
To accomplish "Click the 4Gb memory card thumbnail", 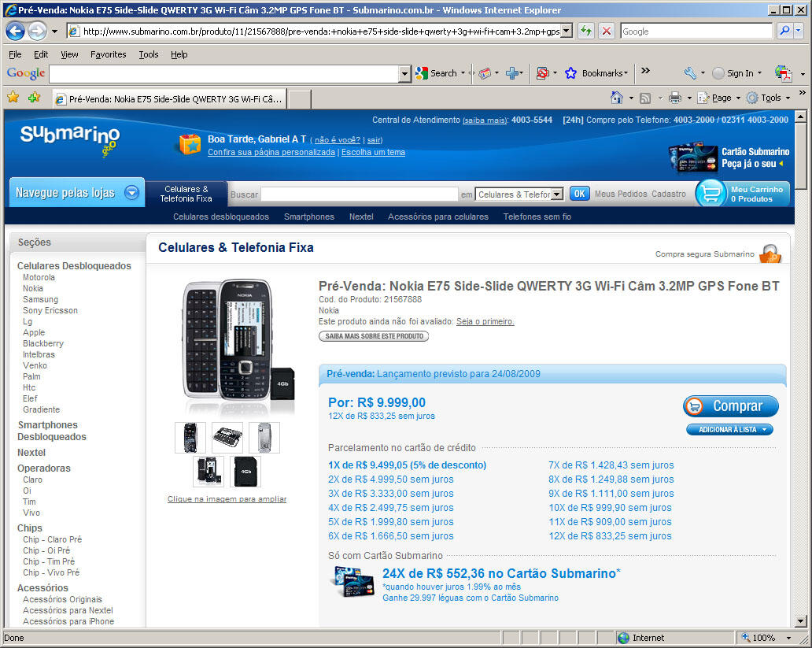I will point(245,471).
